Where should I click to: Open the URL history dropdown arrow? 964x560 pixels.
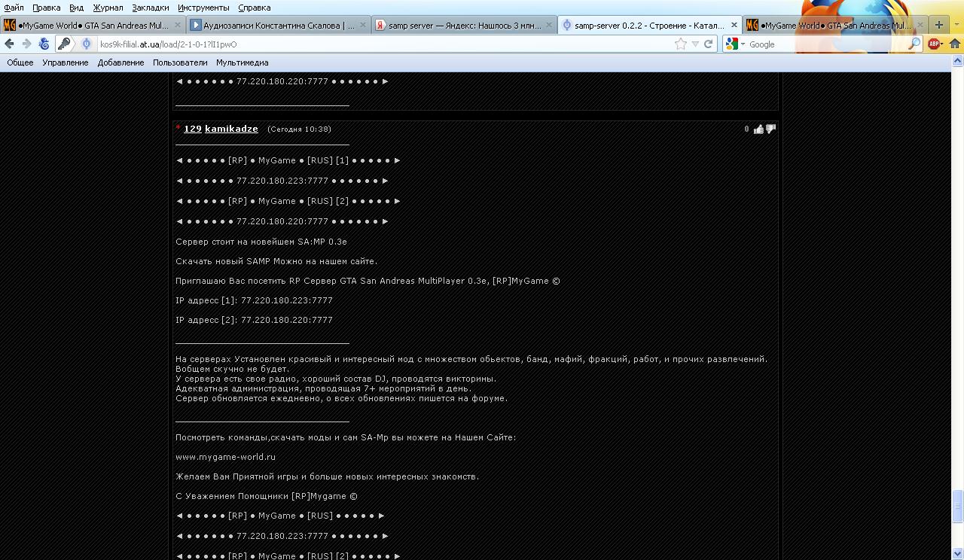click(x=695, y=44)
